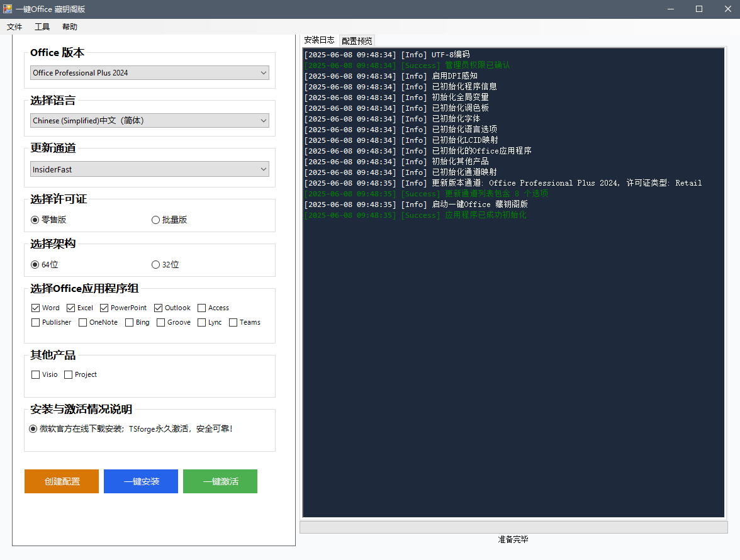Expand the InsiderFast update channel dropdown
The image size is (740, 560).
[x=150, y=169]
